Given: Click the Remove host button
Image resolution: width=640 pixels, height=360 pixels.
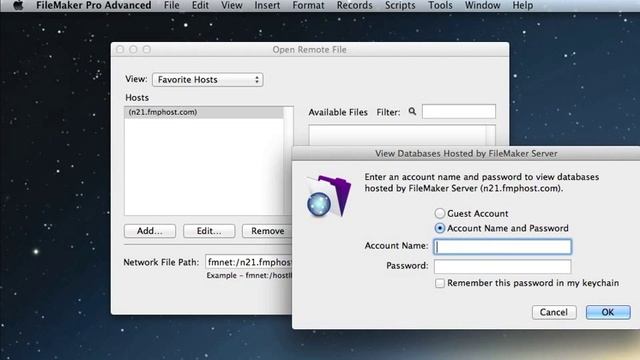Looking at the screenshot, I should [267, 231].
